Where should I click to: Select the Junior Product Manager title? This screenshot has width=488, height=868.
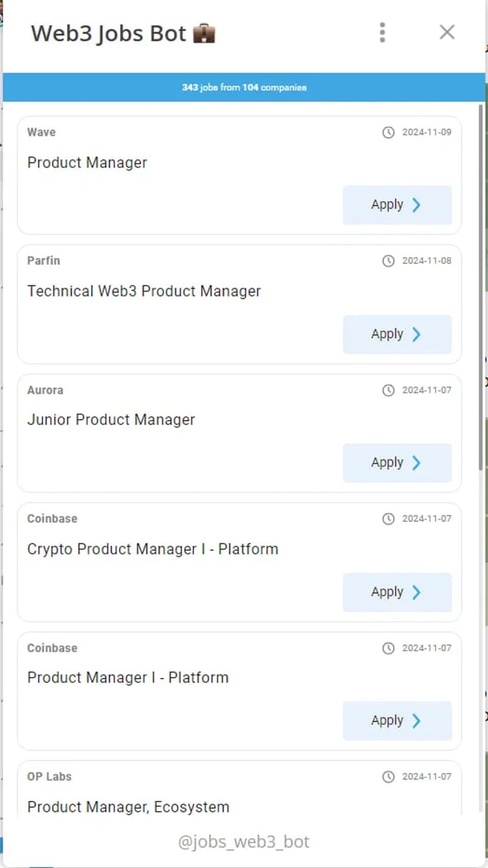111,420
